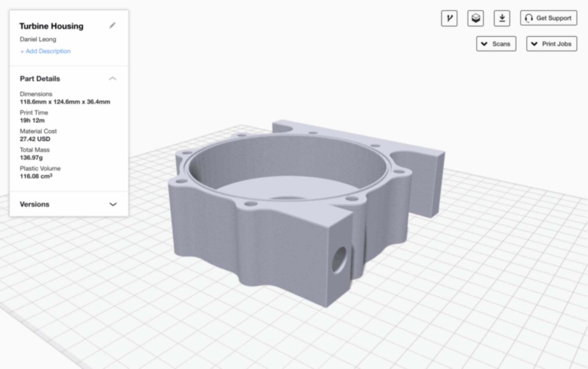Viewport: 588px width, 369px height.
Task: Expand Versions using the down chevron
Action: (x=113, y=204)
